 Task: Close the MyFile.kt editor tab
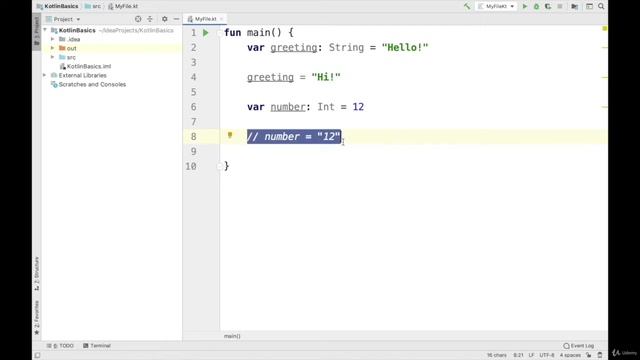(222, 19)
